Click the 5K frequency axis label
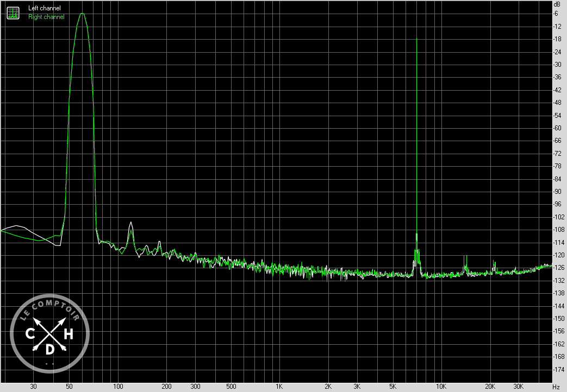The image size is (567, 392). click(392, 387)
